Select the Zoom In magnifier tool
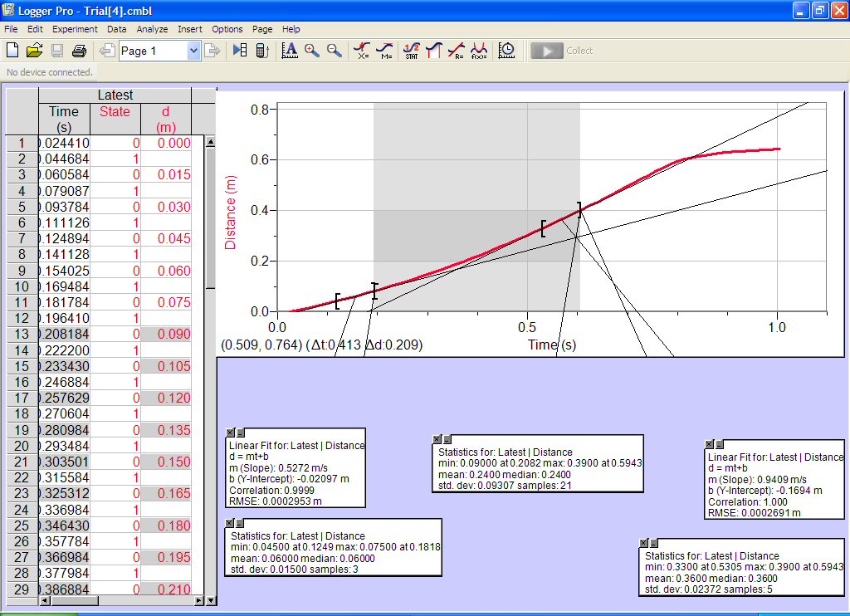850x616 pixels. 312,51
